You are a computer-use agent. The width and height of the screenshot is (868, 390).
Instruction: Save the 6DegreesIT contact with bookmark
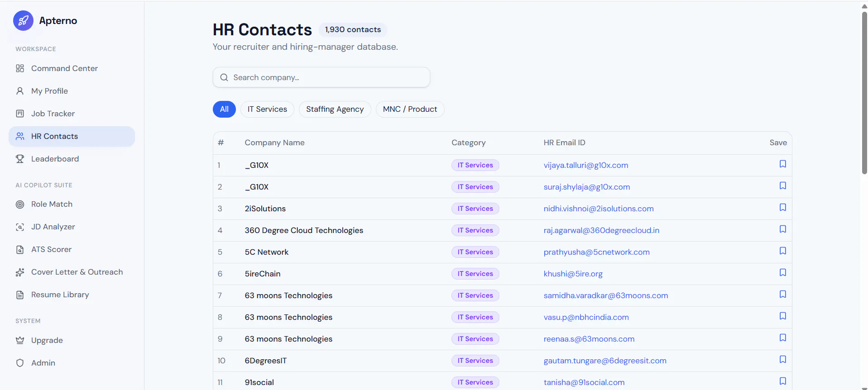click(782, 359)
